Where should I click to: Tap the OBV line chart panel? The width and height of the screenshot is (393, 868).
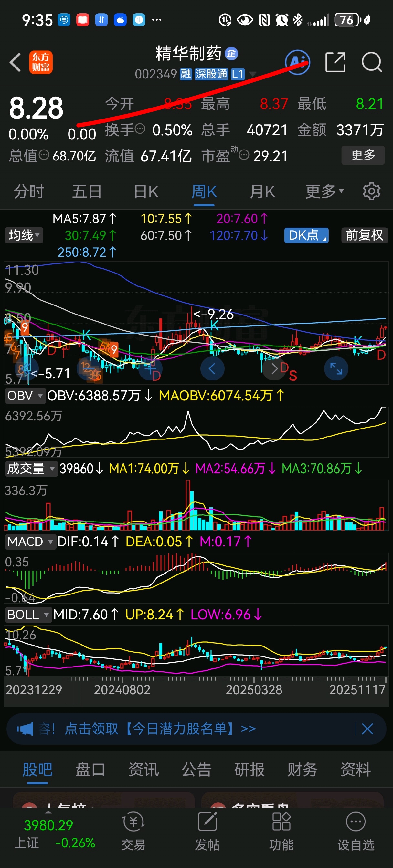pyautogui.click(x=196, y=432)
